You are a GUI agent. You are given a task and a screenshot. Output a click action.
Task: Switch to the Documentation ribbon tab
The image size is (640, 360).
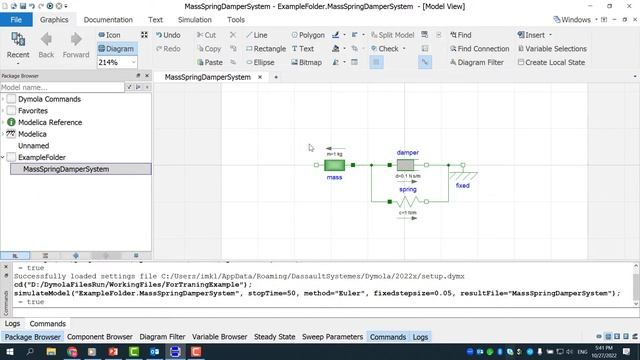108,20
